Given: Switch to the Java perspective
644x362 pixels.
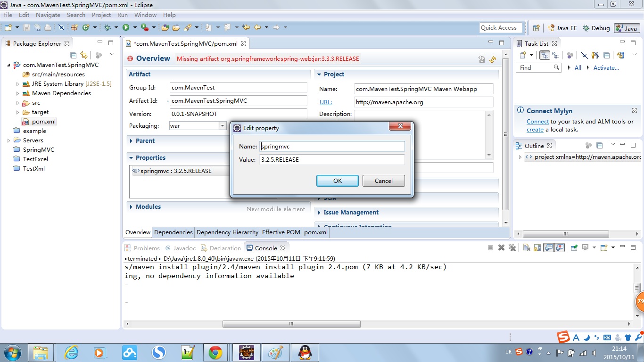Looking at the screenshot, I should (x=627, y=28).
